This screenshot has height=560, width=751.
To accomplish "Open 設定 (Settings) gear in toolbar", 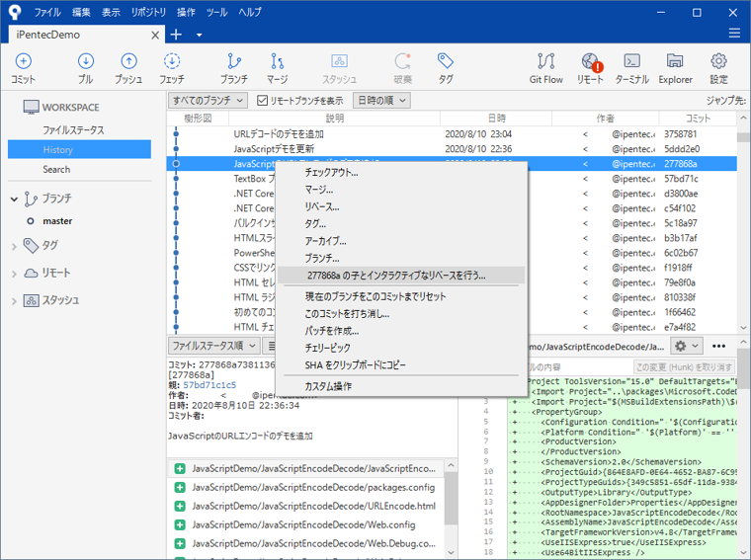I will (x=718, y=68).
